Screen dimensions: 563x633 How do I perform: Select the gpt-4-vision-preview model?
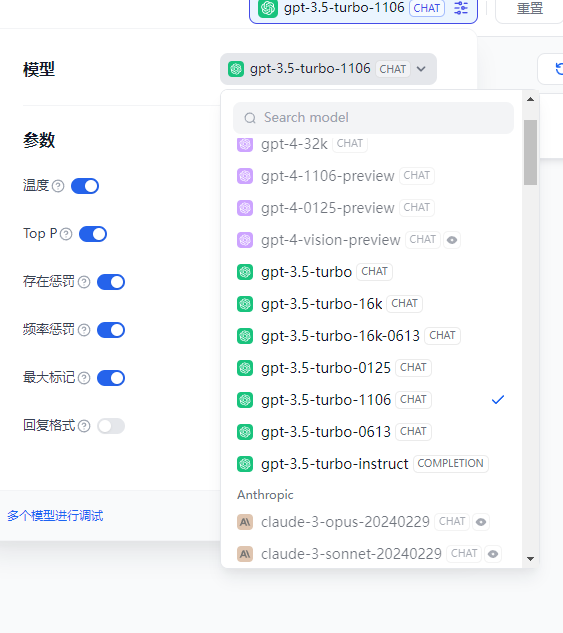click(371, 240)
